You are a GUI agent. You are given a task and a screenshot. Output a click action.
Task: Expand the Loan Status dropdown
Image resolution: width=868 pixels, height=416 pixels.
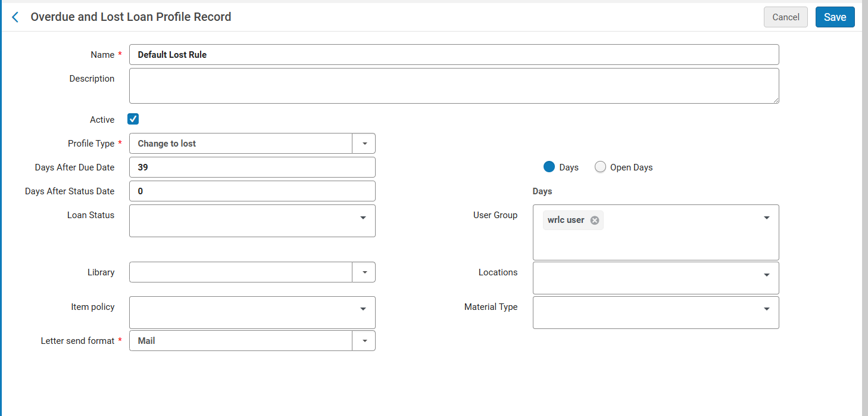[x=363, y=218]
